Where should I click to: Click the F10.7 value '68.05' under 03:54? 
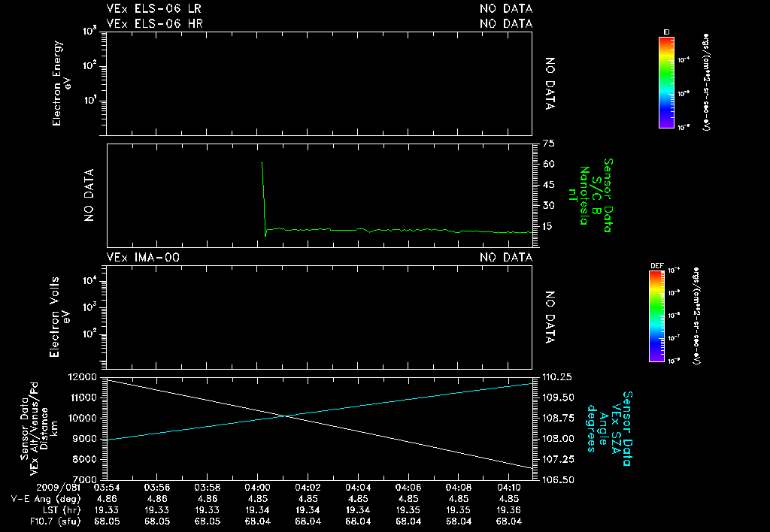pos(107,521)
